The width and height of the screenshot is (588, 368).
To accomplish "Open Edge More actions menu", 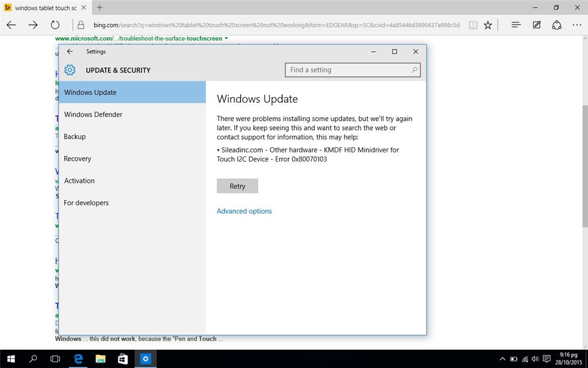I will pos(577,25).
